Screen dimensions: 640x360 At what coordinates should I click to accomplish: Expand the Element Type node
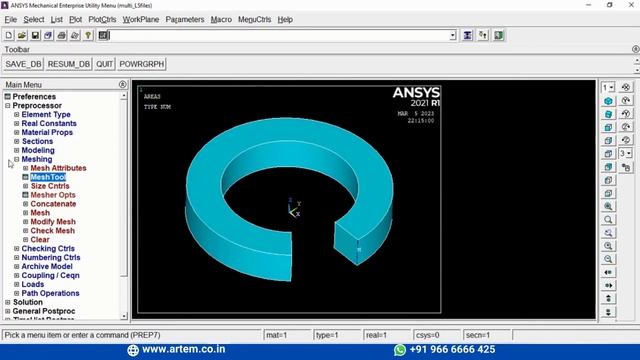pos(17,115)
